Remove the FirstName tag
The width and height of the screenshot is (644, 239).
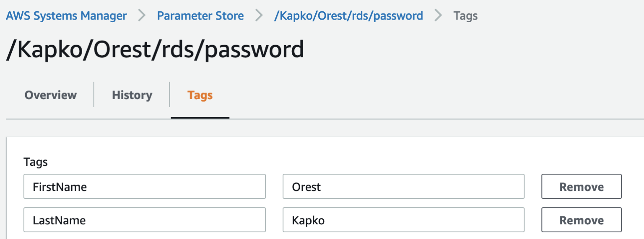[x=581, y=187]
